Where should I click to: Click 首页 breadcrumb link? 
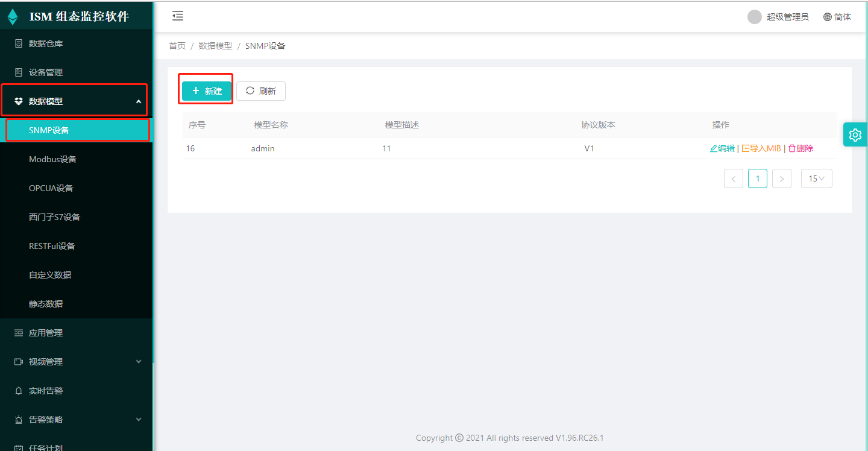[x=177, y=46]
